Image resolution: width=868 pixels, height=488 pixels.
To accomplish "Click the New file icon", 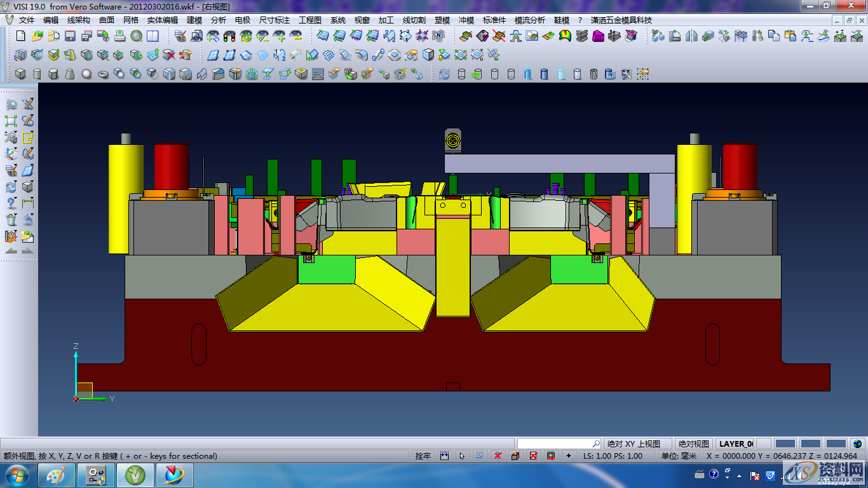I will click(20, 36).
